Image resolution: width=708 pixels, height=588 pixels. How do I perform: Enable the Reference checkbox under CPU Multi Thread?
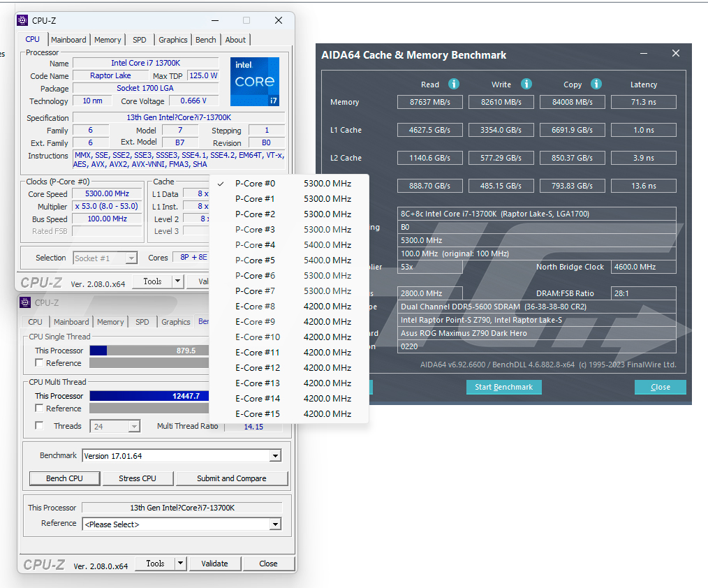click(x=39, y=409)
